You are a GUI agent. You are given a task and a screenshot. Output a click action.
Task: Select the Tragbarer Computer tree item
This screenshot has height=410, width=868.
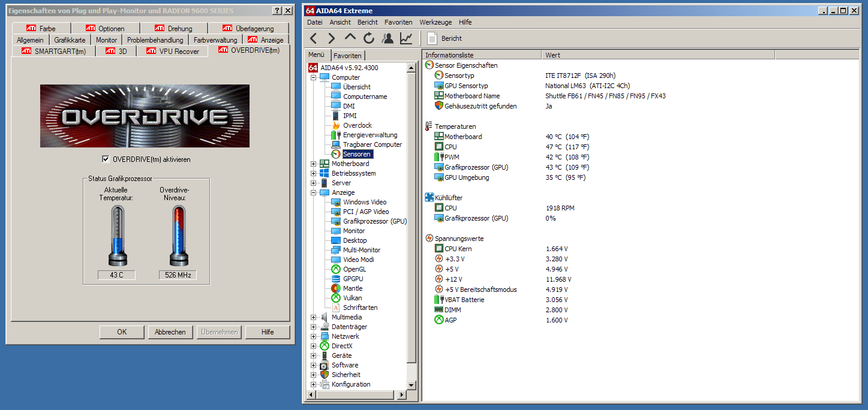pyautogui.click(x=373, y=144)
